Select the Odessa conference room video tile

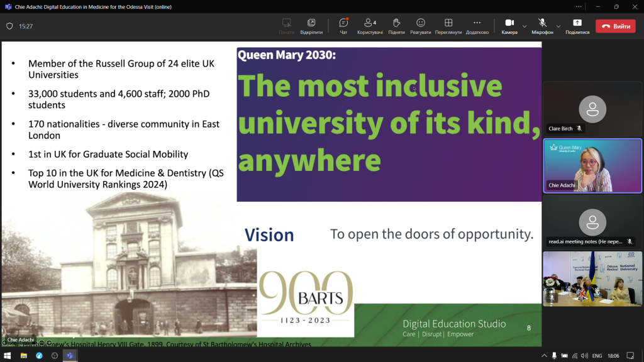[592, 278]
